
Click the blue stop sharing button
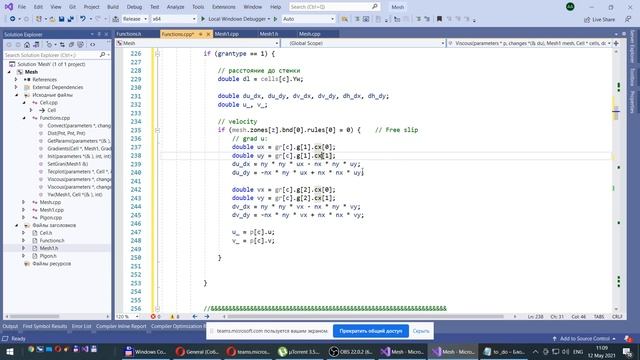click(371, 331)
